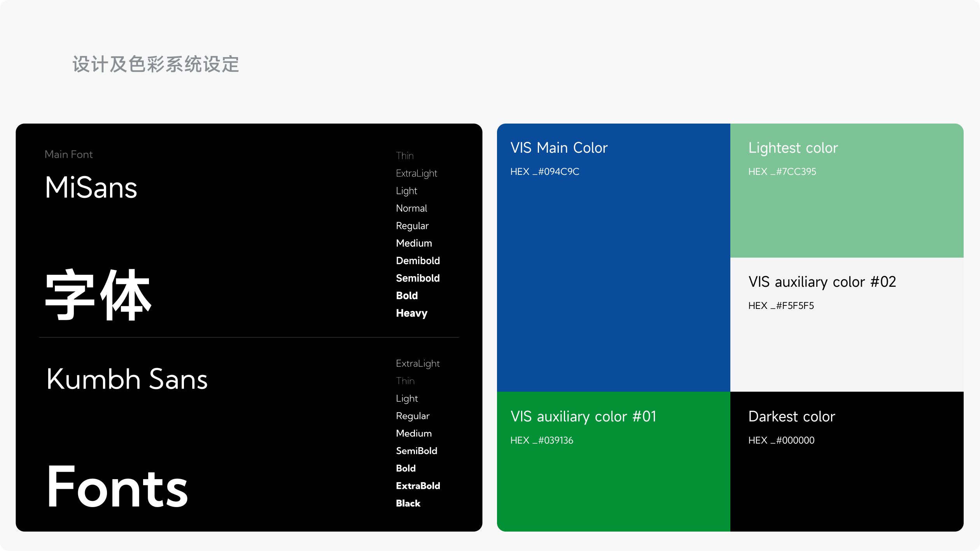The image size is (980, 551).
Task: Select the ExtraBold weight under Kumbh Sans
Action: pyautogui.click(x=418, y=486)
